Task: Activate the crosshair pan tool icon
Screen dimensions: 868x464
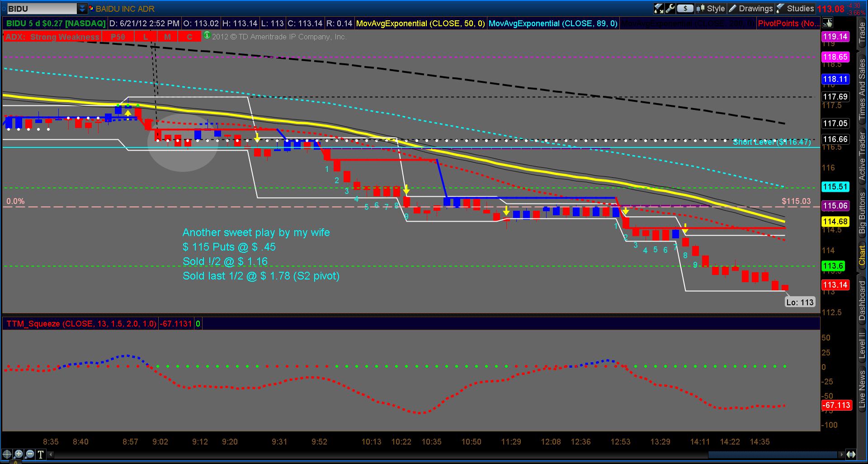Action: 7,455
